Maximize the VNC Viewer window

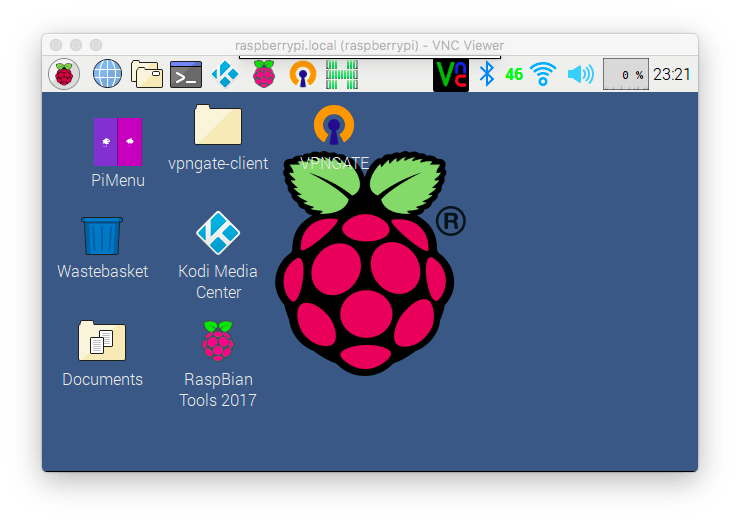click(96, 45)
